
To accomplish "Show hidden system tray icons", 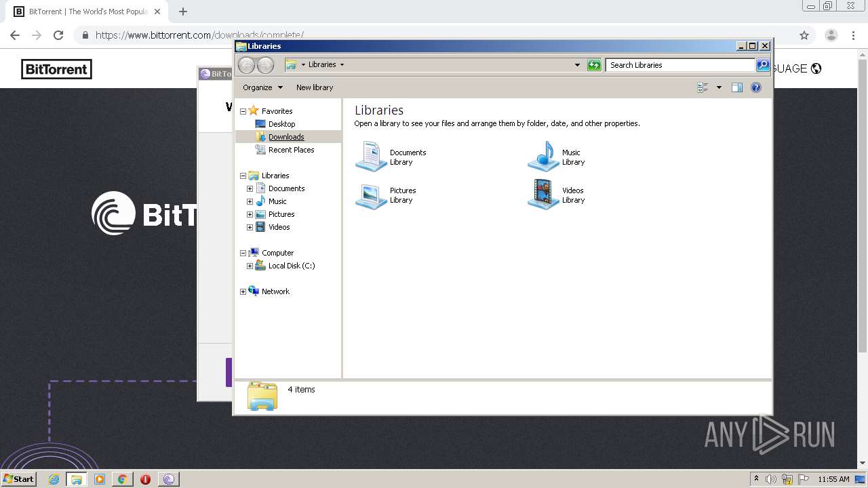I will 756,479.
